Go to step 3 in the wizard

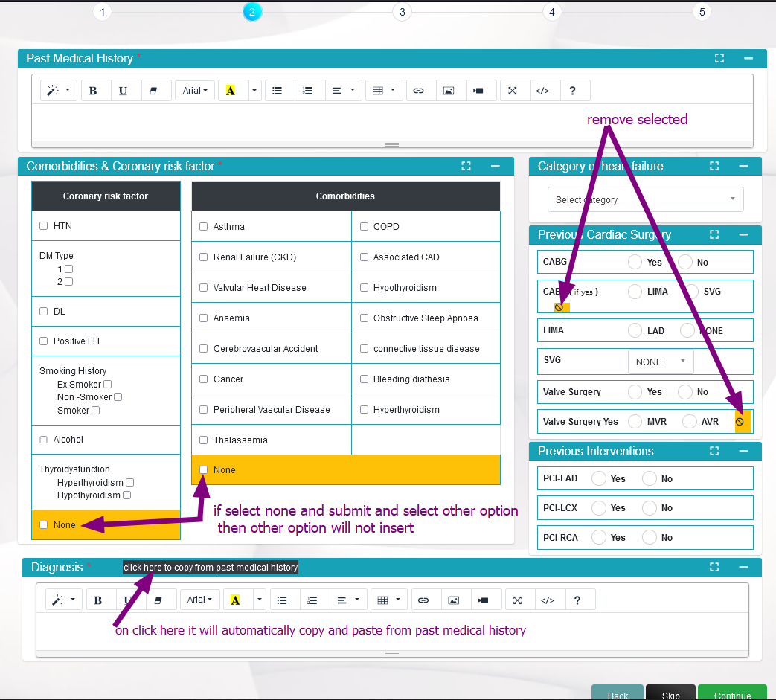(x=402, y=11)
